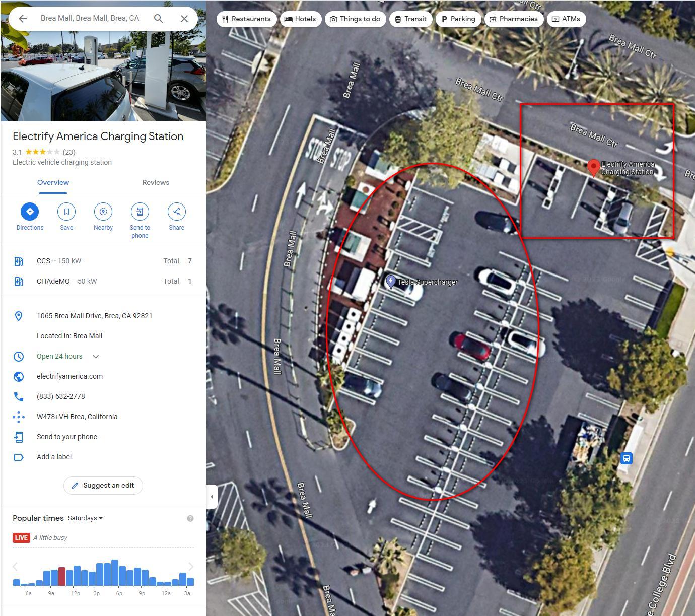The height and width of the screenshot is (616, 695).
Task: Filter map by Restaurants chip
Action: coord(246,19)
